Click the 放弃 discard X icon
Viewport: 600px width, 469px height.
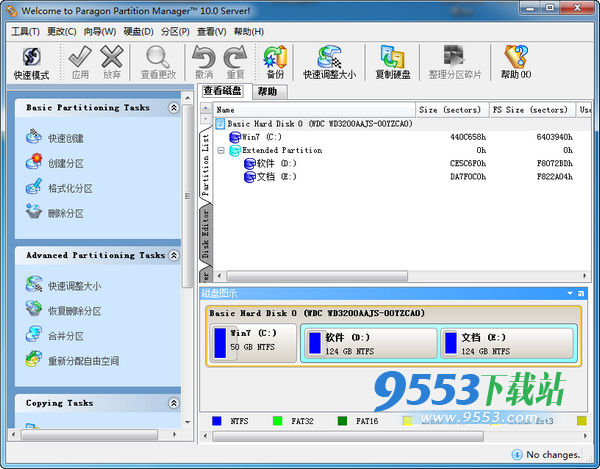[x=112, y=62]
